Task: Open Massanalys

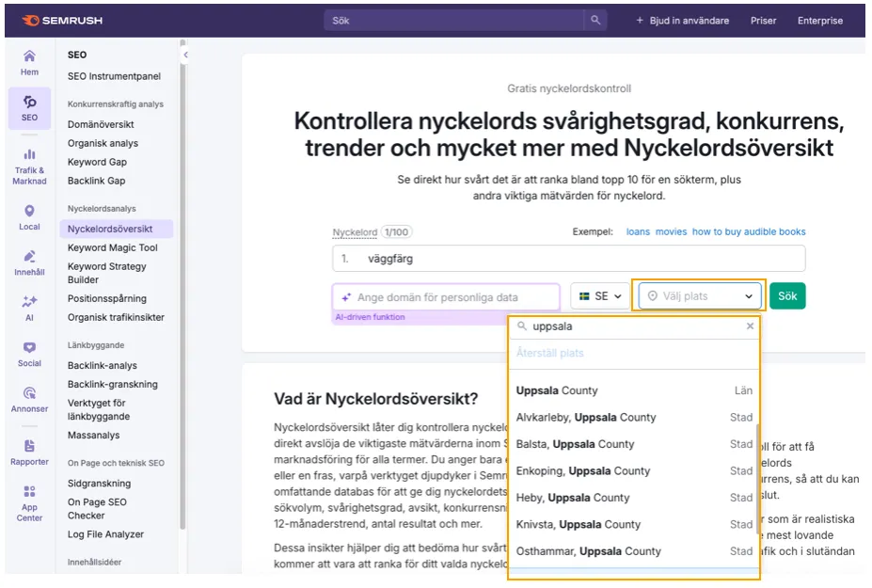Action: [93, 435]
